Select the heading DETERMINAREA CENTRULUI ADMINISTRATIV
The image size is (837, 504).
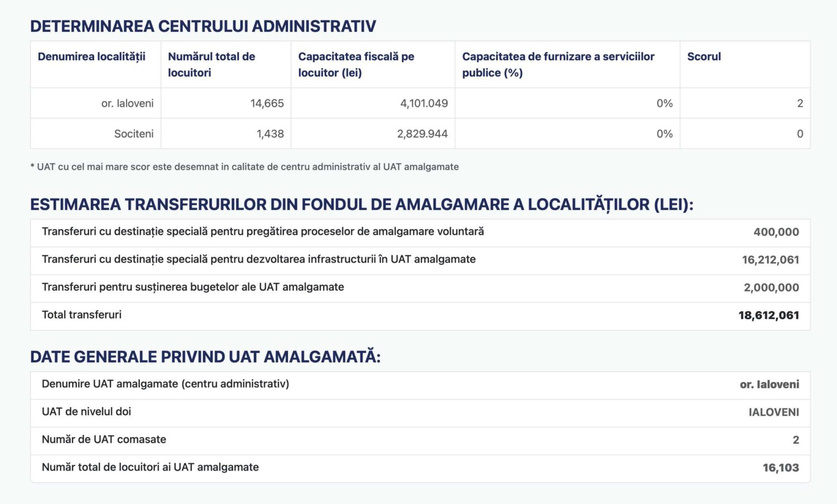click(203, 25)
